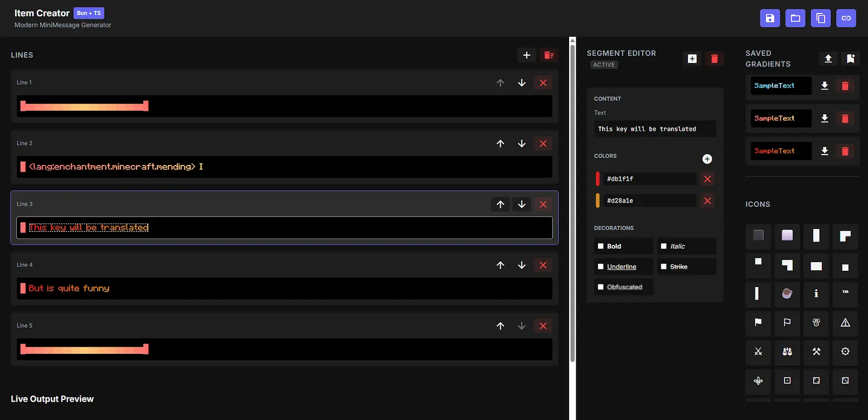
Task: Remove the #d28a1e color entry
Action: [707, 201]
